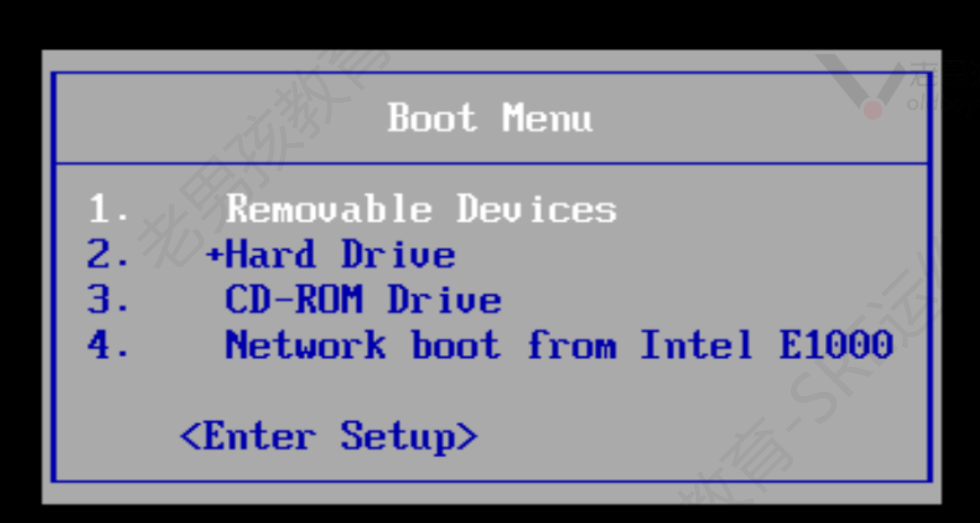
Task: Click the Intel E1000 text
Action: pyautogui.click(x=767, y=345)
